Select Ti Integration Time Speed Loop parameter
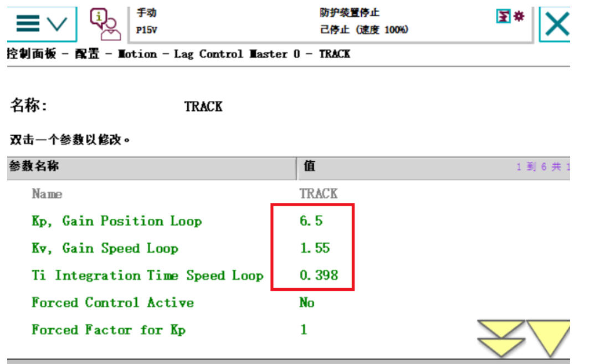Screen dimensions: 595x364 pyautogui.click(x=147, y=275)
